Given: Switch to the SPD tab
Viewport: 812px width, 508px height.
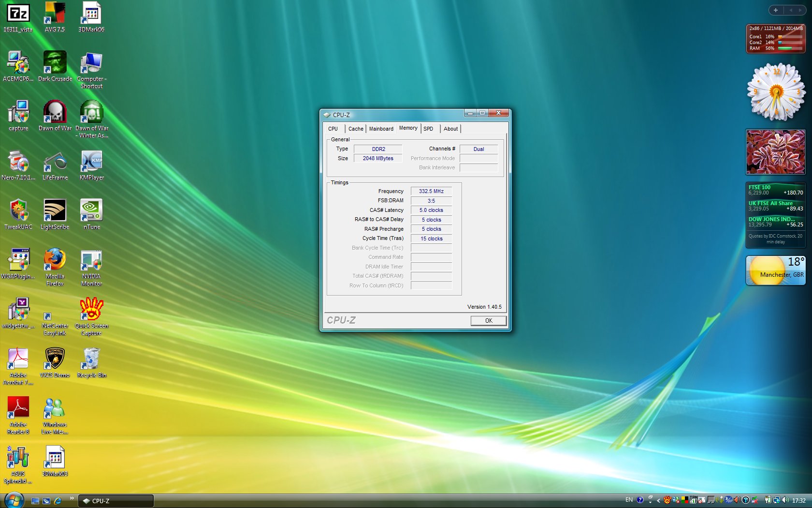Looking at the screenshot, I should tap(428, 129).
